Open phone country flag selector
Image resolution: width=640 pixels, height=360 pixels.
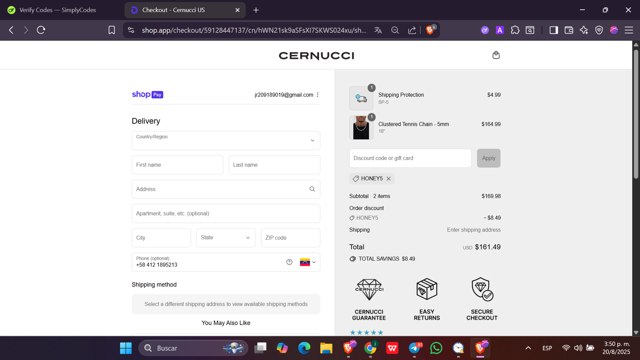coord(308,262)
